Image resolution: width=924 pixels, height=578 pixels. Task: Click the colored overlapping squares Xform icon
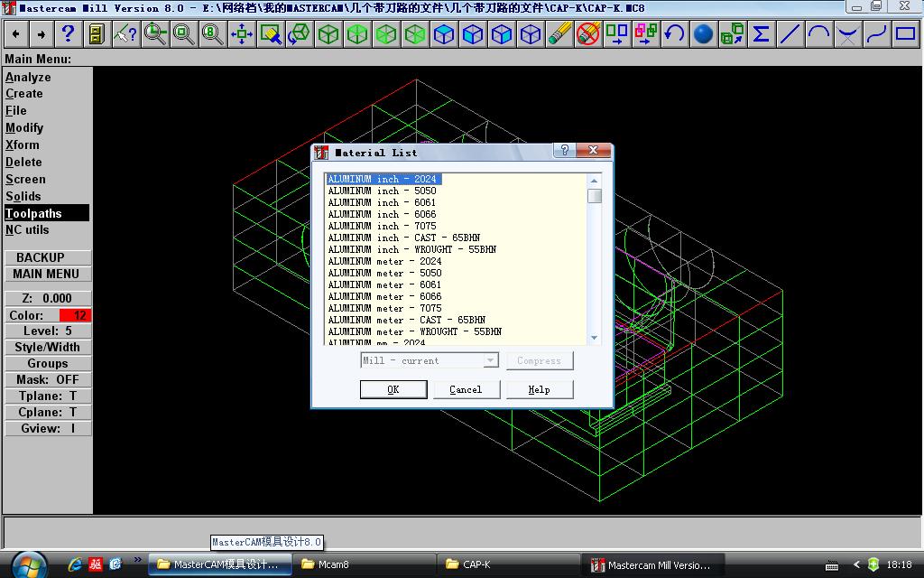coord(646,34)
